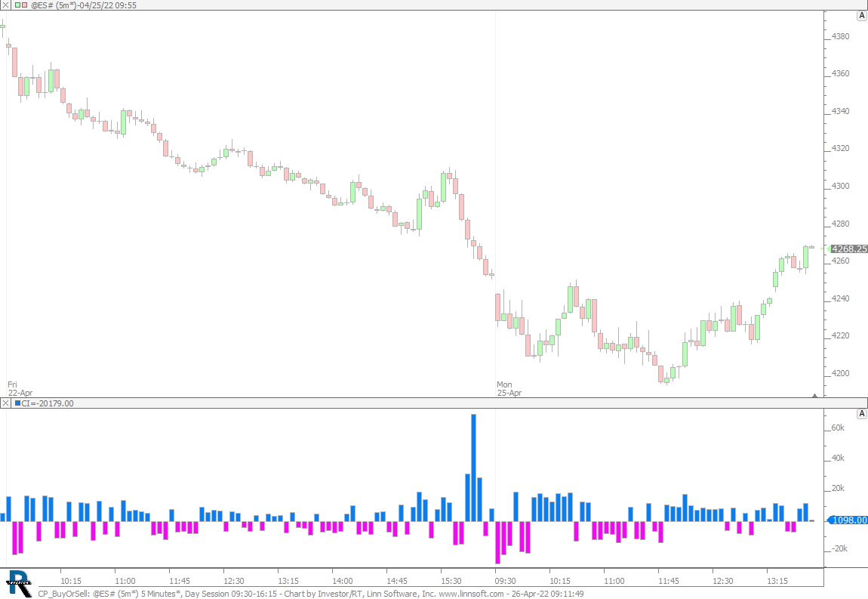Click the 40k label on CI axis

pos(838,459)
